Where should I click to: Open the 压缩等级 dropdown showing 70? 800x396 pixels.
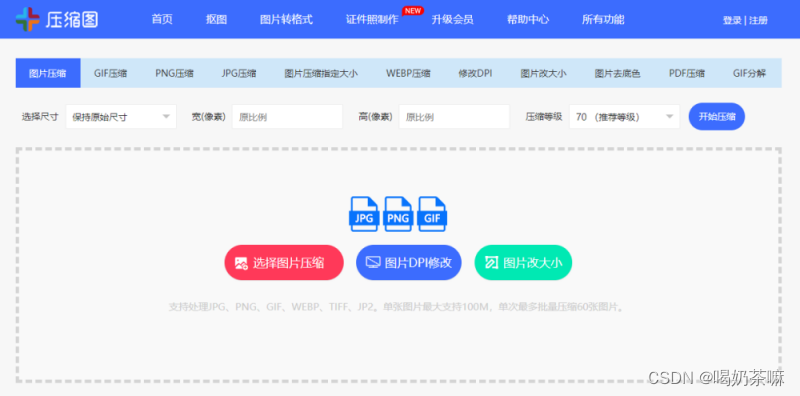[624, 117]
